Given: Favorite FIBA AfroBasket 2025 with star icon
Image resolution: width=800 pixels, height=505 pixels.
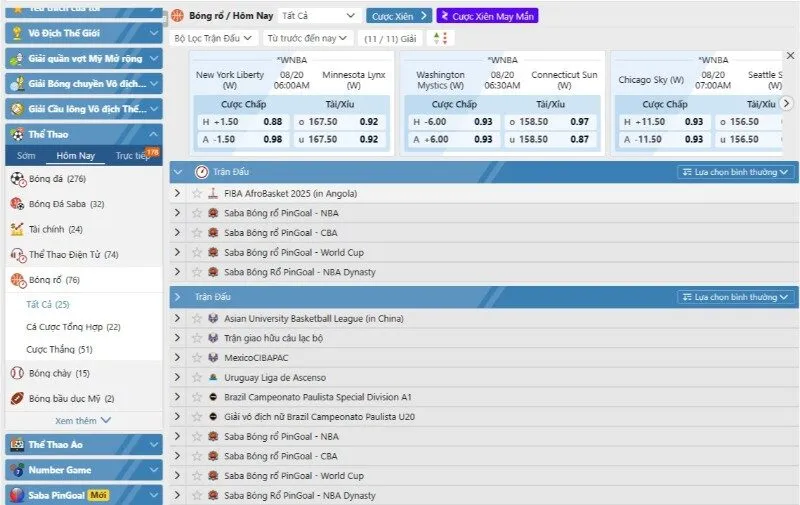Looking at the screenshot, I should (x=197, y=194).
